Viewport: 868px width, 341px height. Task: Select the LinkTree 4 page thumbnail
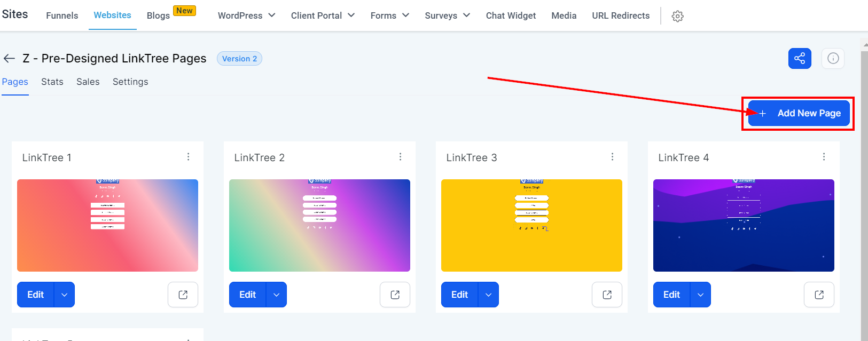[x=744, y=225]
